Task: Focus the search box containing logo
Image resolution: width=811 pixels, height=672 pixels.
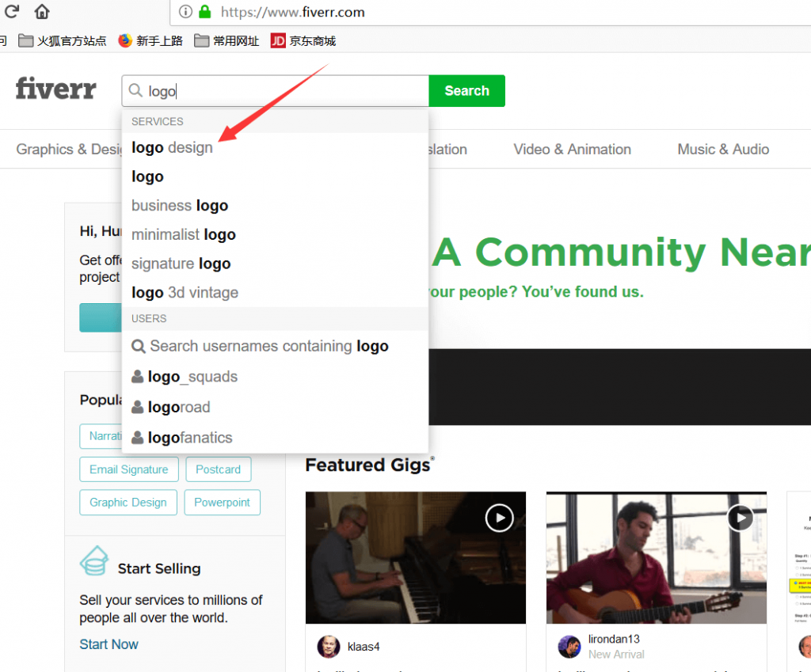Action: tap(275, 91)
